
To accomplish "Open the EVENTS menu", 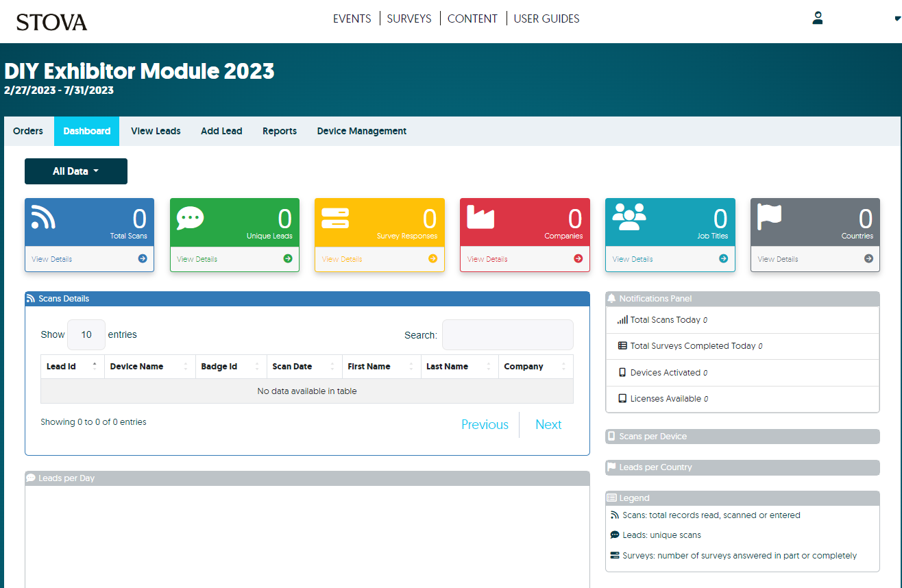I will (x=352, y=19).
